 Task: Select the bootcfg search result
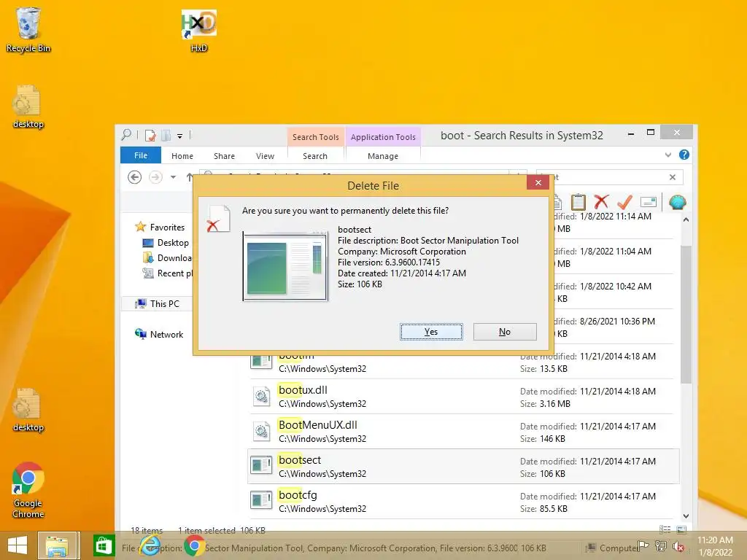[463, 502]
